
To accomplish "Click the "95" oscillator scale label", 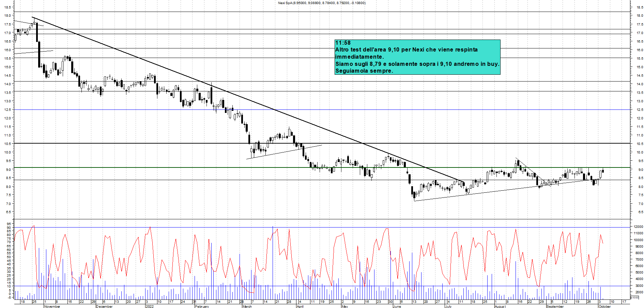I will coord(9,224).
